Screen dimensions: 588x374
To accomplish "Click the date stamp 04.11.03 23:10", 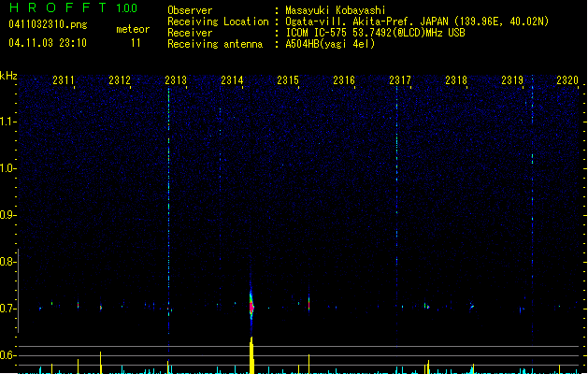I will [48, 43].
